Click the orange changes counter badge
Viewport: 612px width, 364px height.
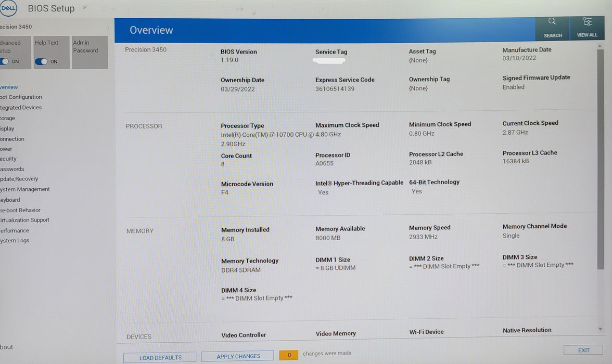(x=289, y=355)
